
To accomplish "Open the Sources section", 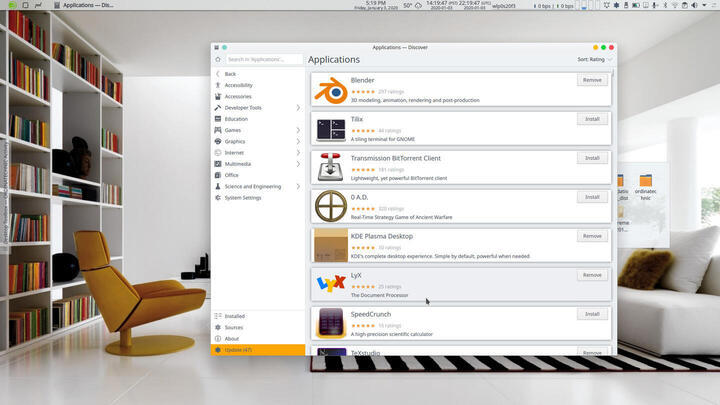I will tap(258, 327).
